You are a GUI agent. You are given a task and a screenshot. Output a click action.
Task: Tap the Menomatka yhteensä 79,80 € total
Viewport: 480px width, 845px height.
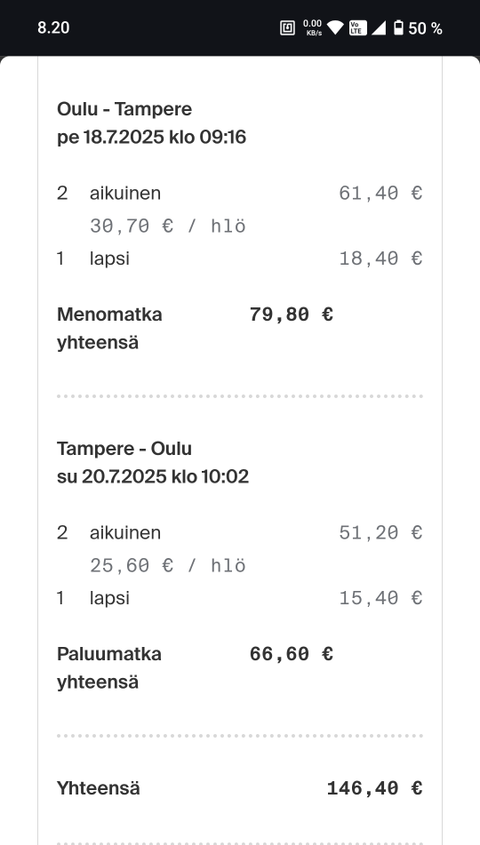195,328
